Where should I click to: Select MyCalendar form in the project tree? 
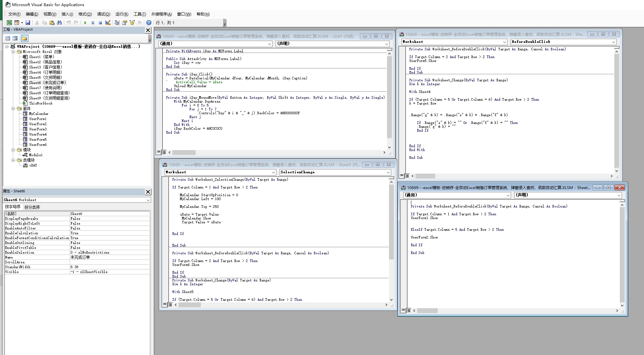[39, 114]
